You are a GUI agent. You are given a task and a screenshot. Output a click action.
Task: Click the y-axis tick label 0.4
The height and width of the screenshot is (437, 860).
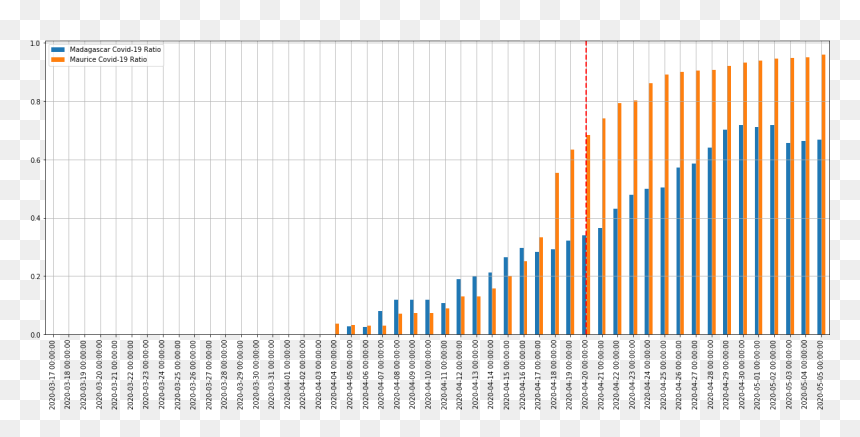coord(35,218)
